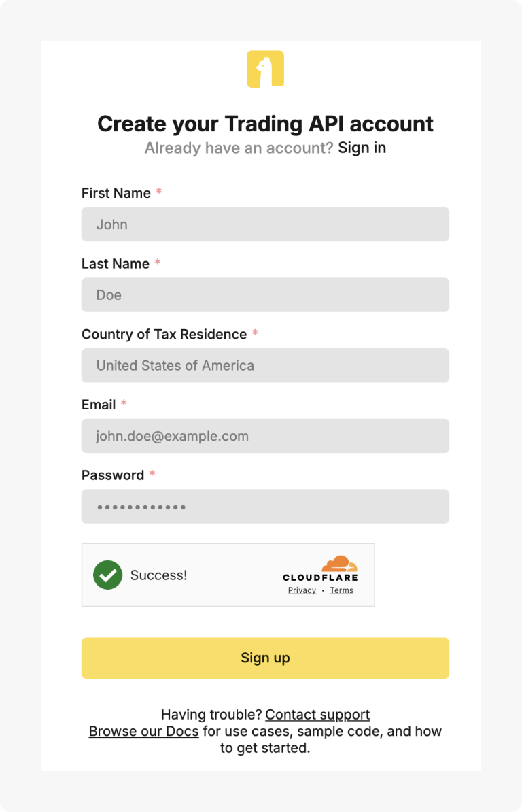Click into the Email input field

click(265, 436)
